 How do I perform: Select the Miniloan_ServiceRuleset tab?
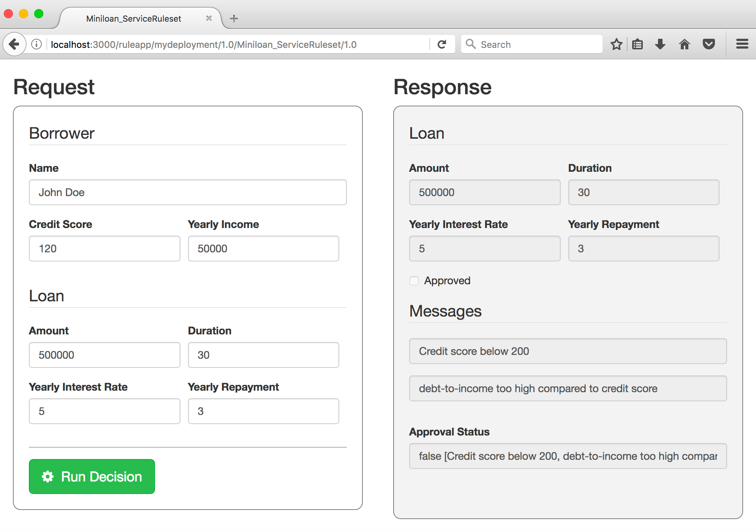coord(133,19)
